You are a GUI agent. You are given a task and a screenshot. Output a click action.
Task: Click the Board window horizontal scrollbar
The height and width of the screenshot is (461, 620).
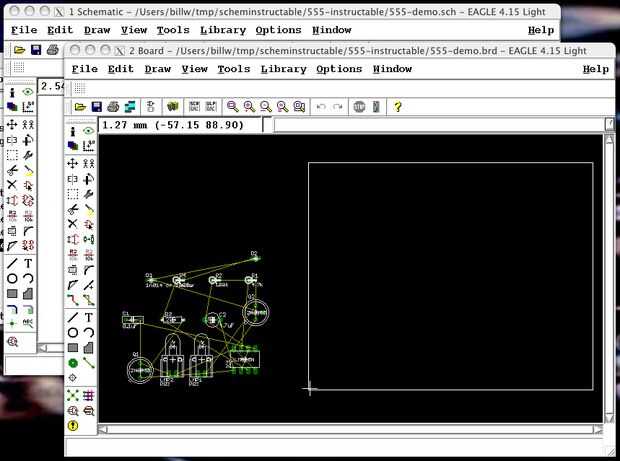tap(350, 429)
